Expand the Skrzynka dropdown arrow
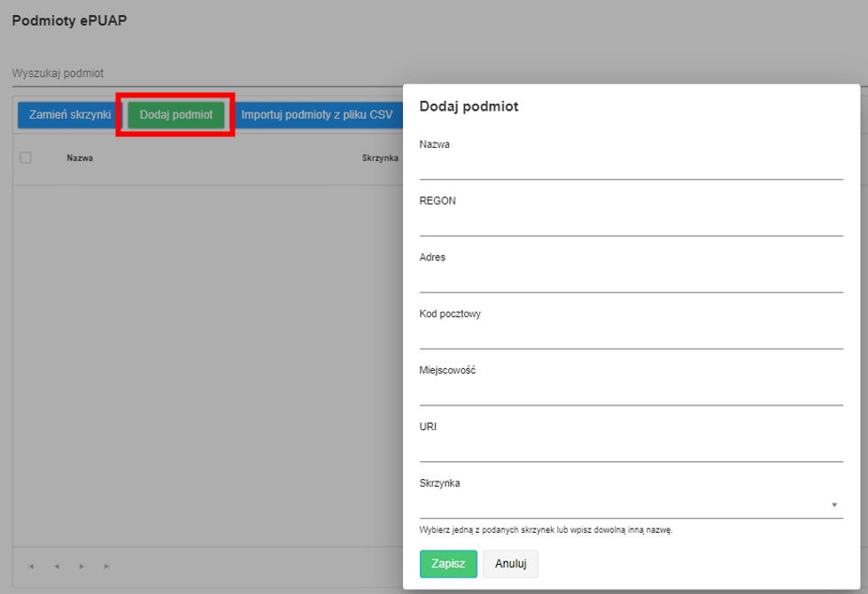 (834, 505)
